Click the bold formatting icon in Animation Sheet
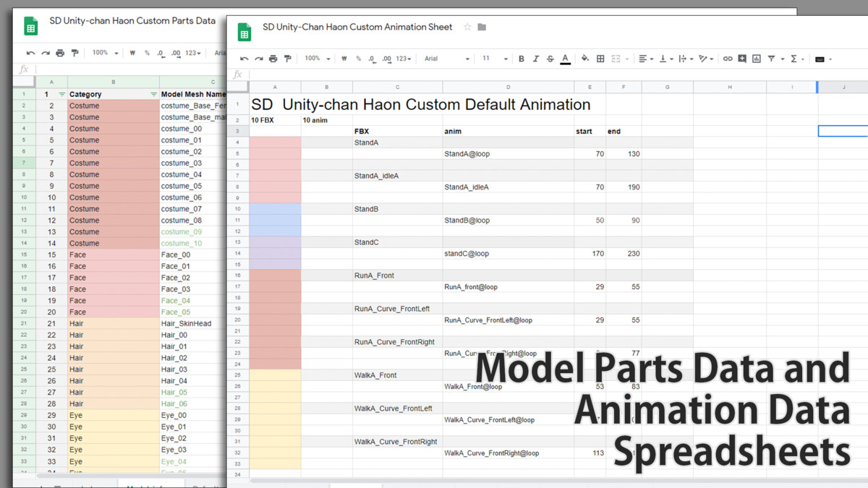Screen dimensions: 868x488 [x=522, y=59]
